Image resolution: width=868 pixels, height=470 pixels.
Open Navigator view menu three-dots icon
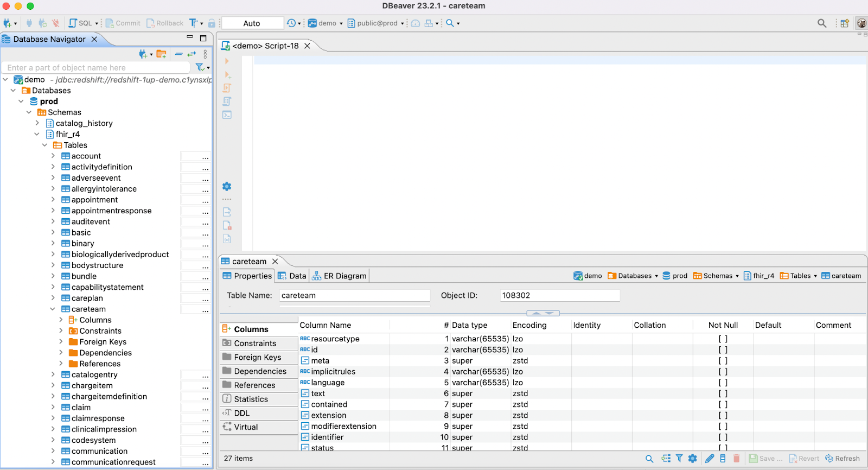click(205, 54)
